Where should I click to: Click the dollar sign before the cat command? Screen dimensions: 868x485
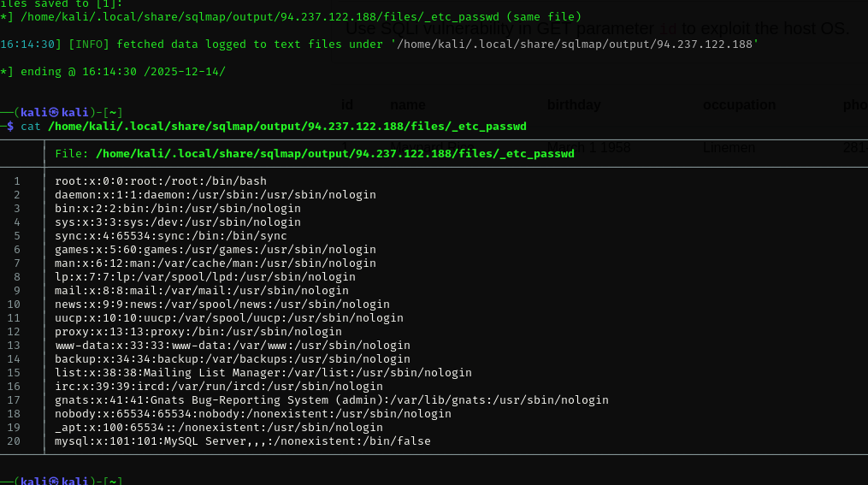tap(10, 126)
